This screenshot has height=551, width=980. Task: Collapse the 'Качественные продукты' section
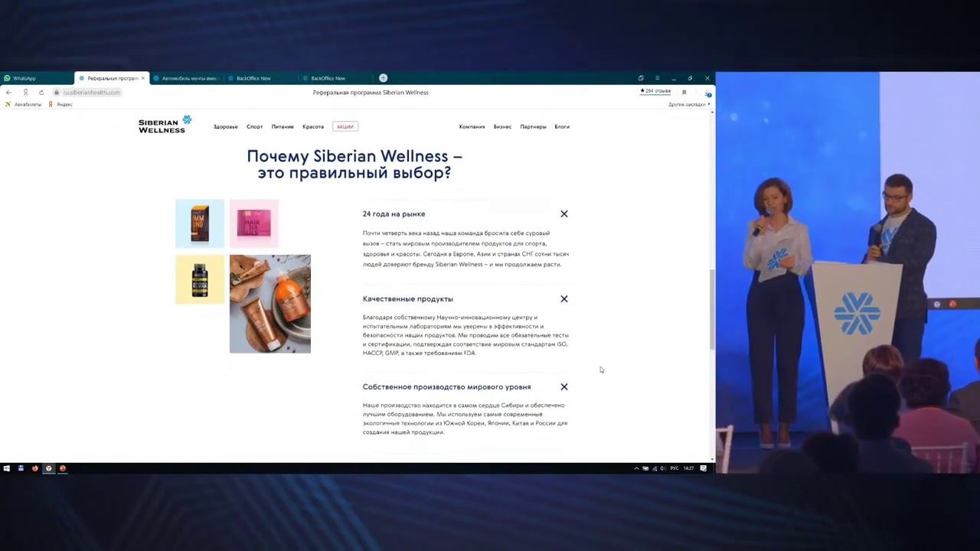click(x=564, y=298)
